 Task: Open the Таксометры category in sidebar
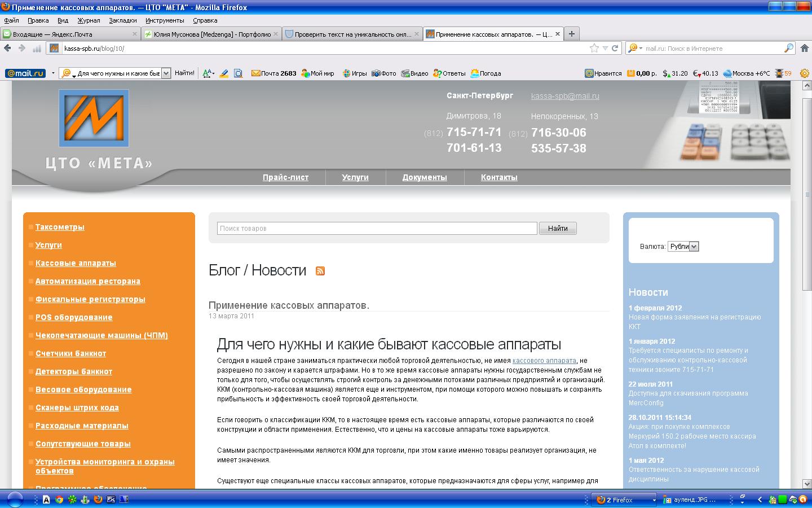[60, 227]
